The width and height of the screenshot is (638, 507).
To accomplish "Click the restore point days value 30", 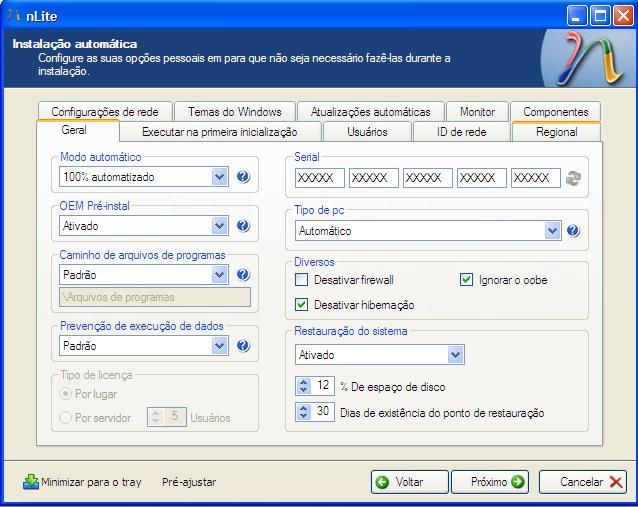I will [323, 411].
